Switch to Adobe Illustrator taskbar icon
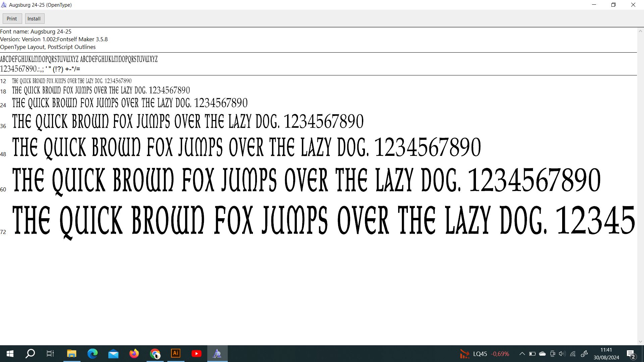 [x=176, y=354]
